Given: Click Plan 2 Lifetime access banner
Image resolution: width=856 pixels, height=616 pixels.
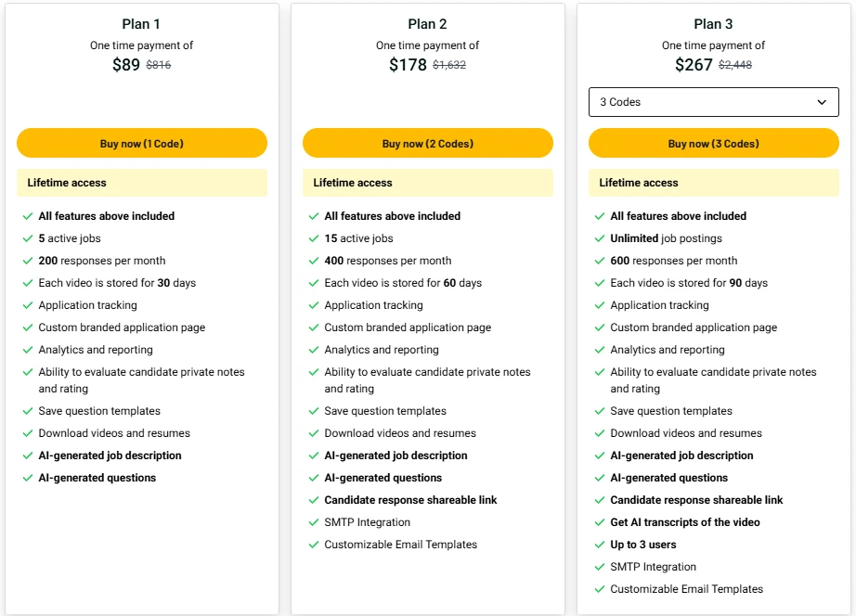Looking at the screenshot, I should [x=427, y=183].
